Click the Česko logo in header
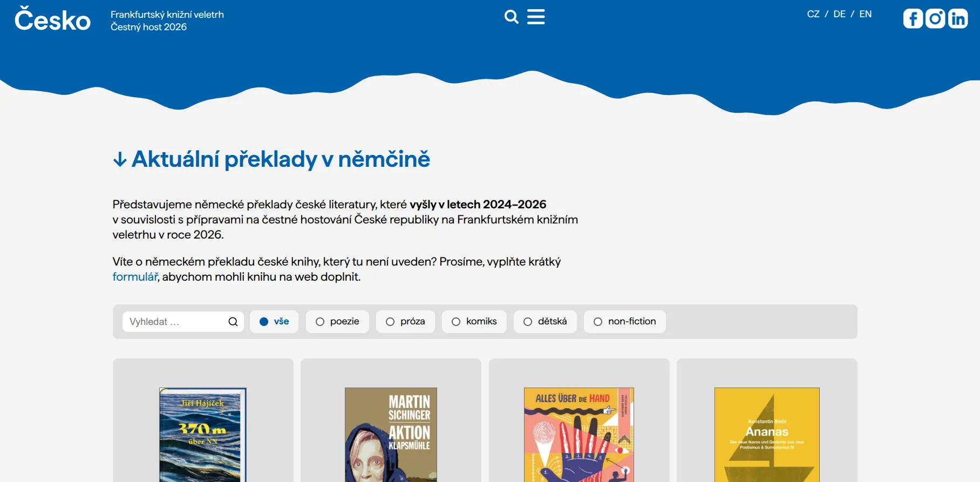The height and width of the screenshot is (482, 980). pos(52,19)
